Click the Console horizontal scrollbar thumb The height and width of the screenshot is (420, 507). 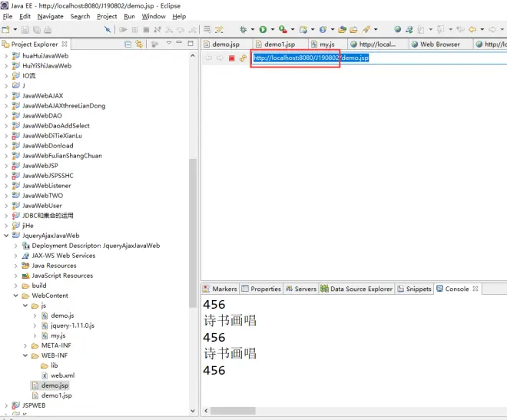233,411
